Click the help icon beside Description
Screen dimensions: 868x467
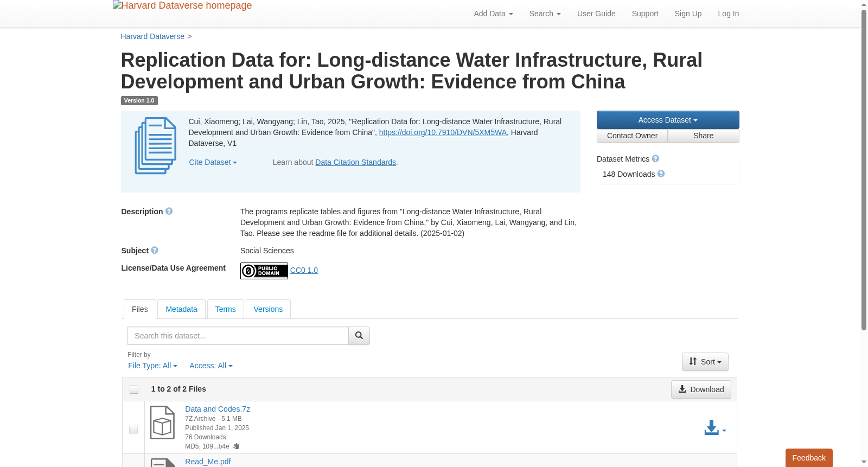[x=169, y=212]
